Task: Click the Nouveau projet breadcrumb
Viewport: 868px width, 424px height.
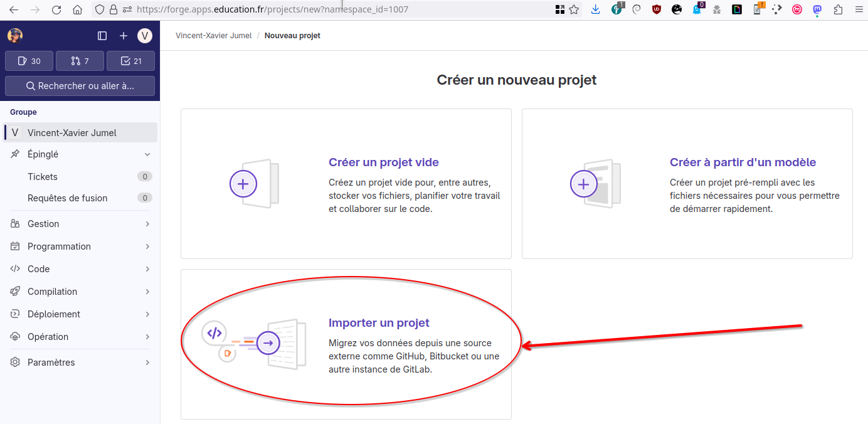Action: tap(292, 36)
